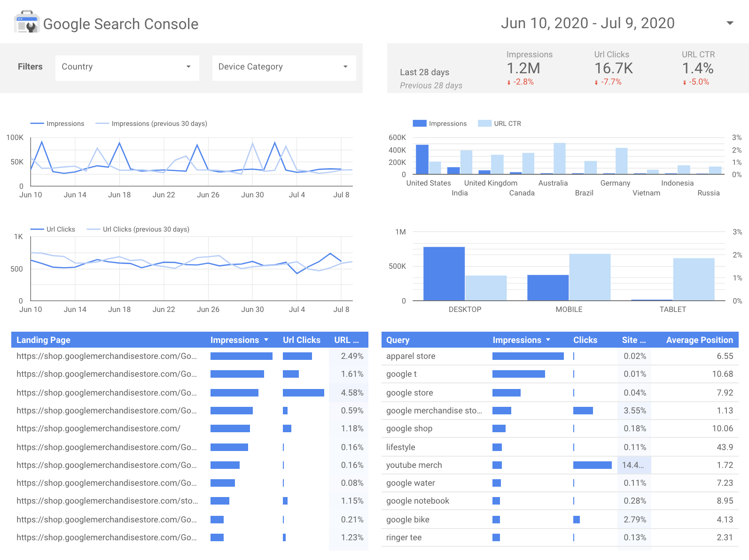Click the -2.8% impressions change indicator
The width and height of the screenshot is (749, 560).
tap(521, 82)
